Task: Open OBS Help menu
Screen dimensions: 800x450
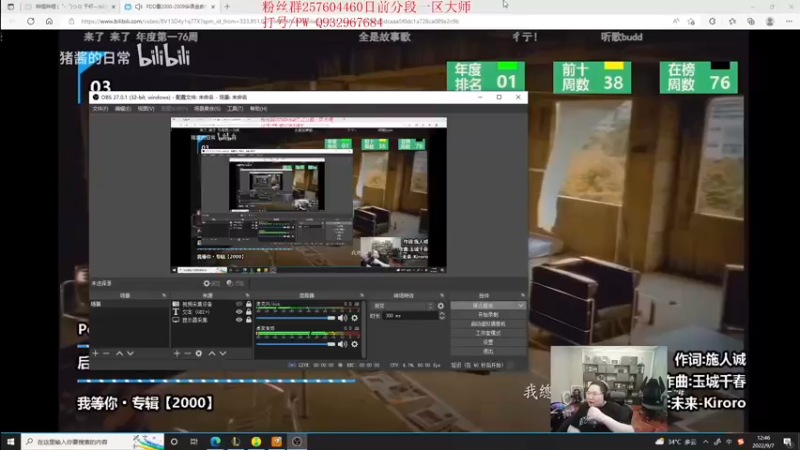Action: [259, 109]
